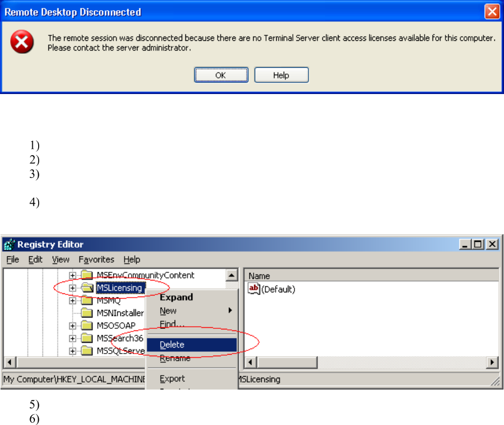Choose Expand from the context menu
The image size is (504, 425).
192,297
